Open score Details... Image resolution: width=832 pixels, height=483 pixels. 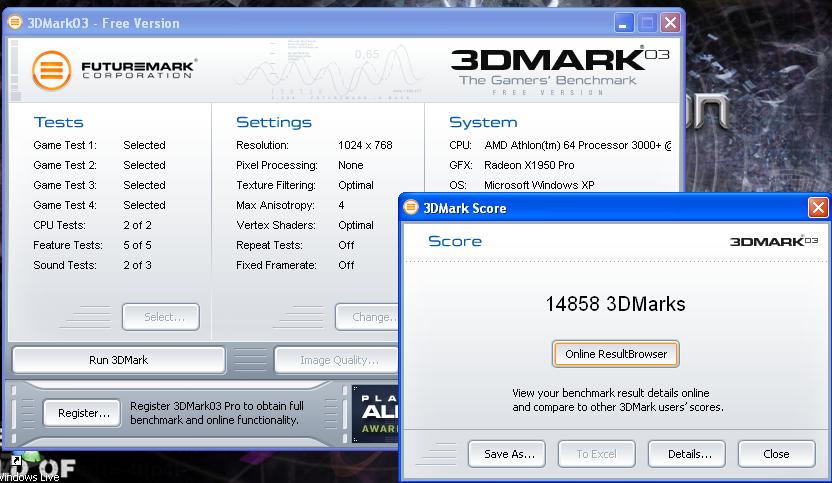point(687,454)
